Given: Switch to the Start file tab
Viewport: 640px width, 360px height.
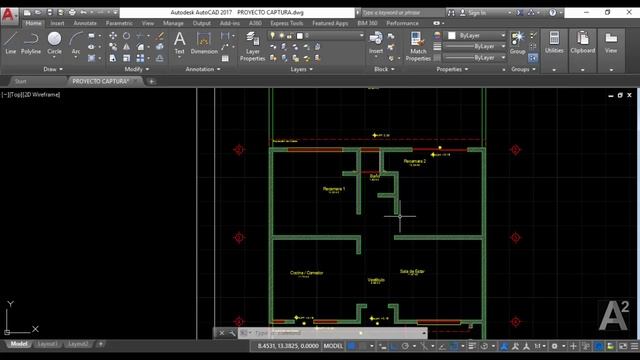Looking at the screenshot, I should click(20, 81).
